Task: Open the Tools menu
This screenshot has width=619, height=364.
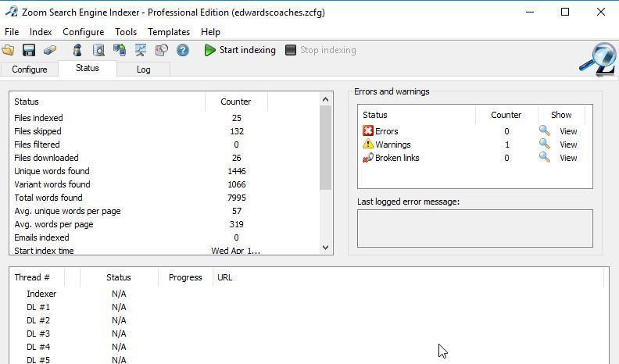Action: click(x=126, y=32)
